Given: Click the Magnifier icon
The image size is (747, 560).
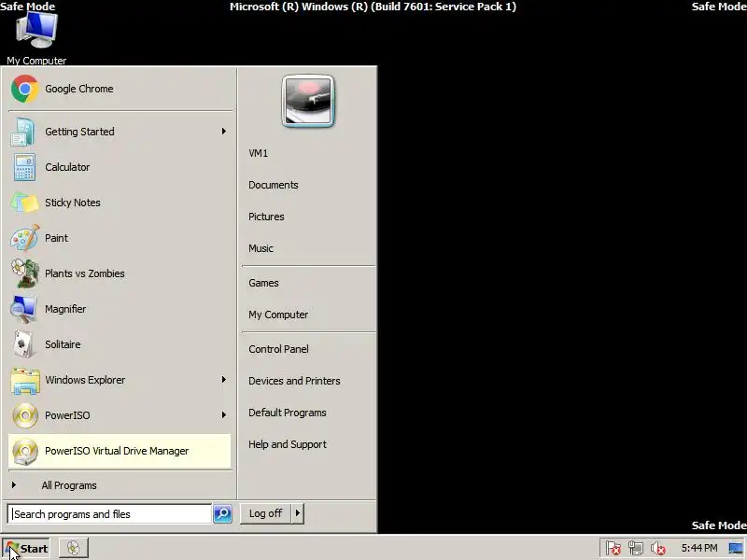Looking at the screenshot, I should [x=23, y=309].
